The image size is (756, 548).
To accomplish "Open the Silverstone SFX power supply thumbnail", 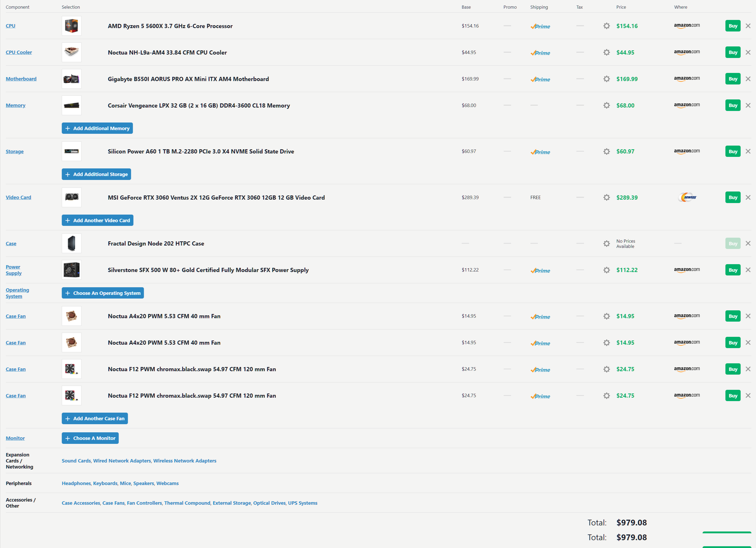I will pyautogui.click(x=72, y=270).
